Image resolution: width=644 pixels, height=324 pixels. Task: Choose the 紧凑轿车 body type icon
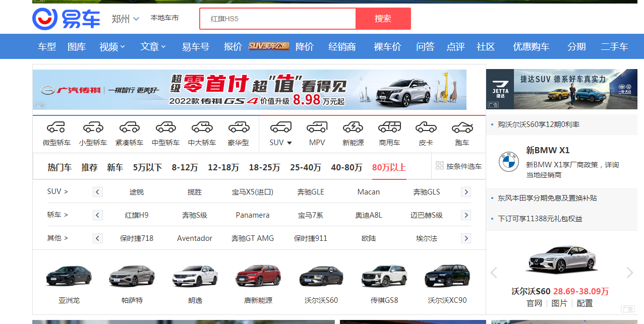click(x=129, y=127)
